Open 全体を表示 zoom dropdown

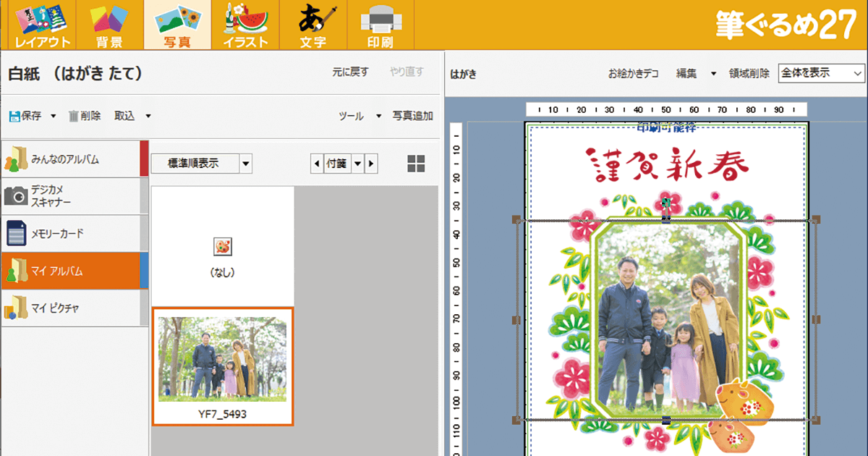(x=822, y=73)
